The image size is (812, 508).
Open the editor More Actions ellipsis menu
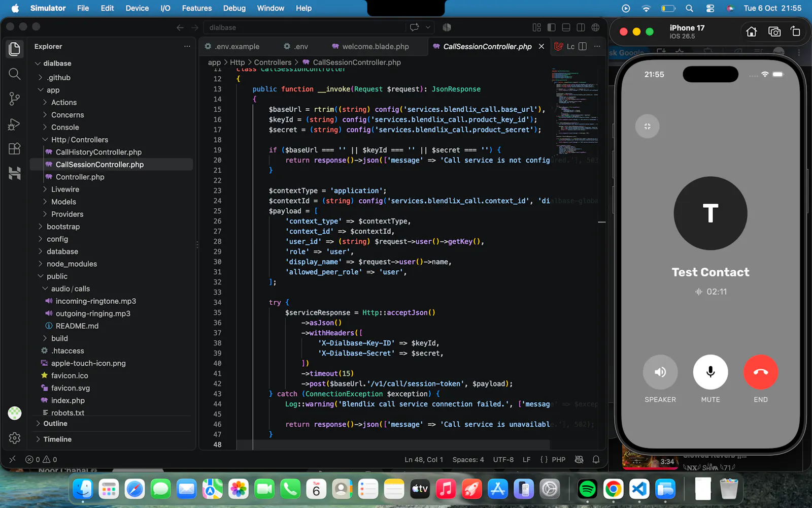(x=597, y=46)
